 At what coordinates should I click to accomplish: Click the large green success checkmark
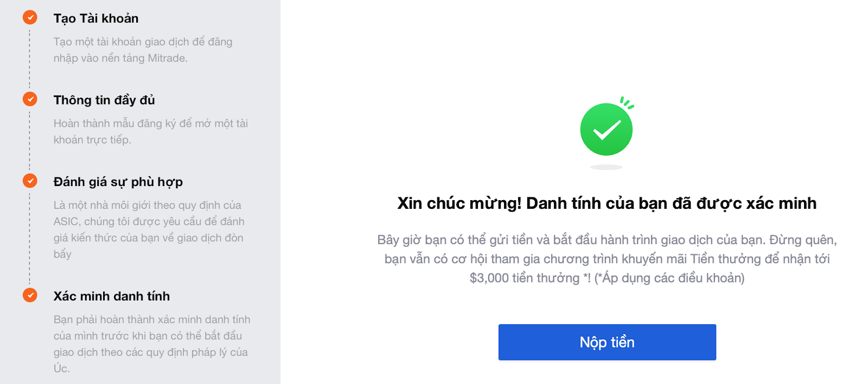606,130
